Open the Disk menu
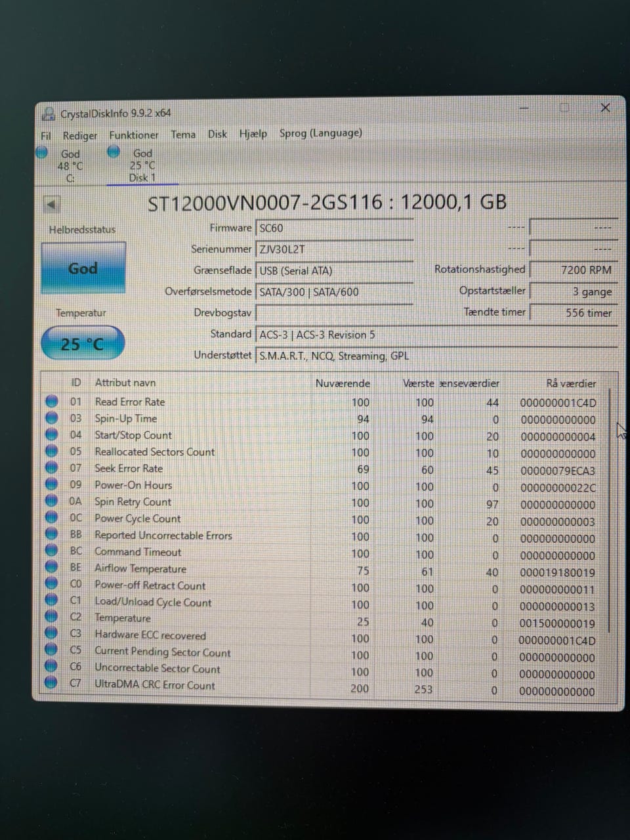The height and width of the screenshot is (840, 630). pyautogui.click(x=217, y=134)
